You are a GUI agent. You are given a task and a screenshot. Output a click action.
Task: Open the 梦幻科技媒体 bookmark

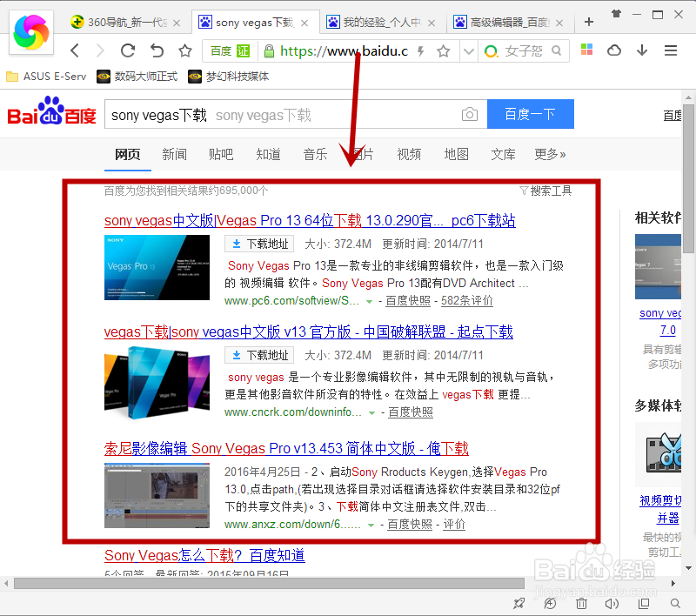(x=229, y=77)
